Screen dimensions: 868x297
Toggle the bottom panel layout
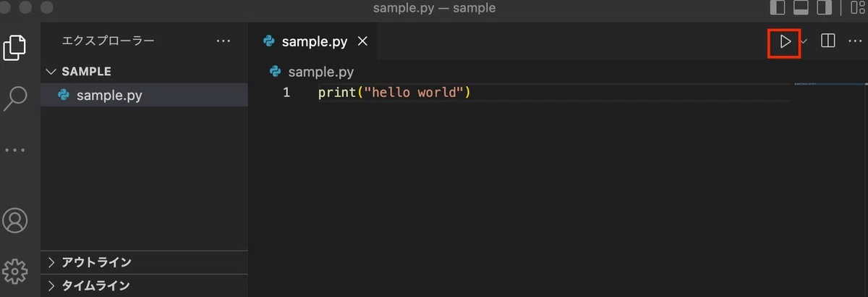(801, 8)
